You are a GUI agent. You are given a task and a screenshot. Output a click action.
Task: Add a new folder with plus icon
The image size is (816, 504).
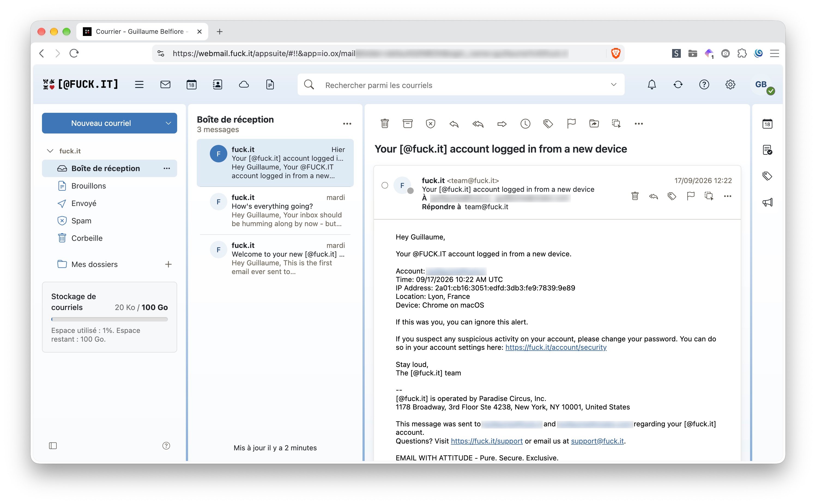coord(168,264)
